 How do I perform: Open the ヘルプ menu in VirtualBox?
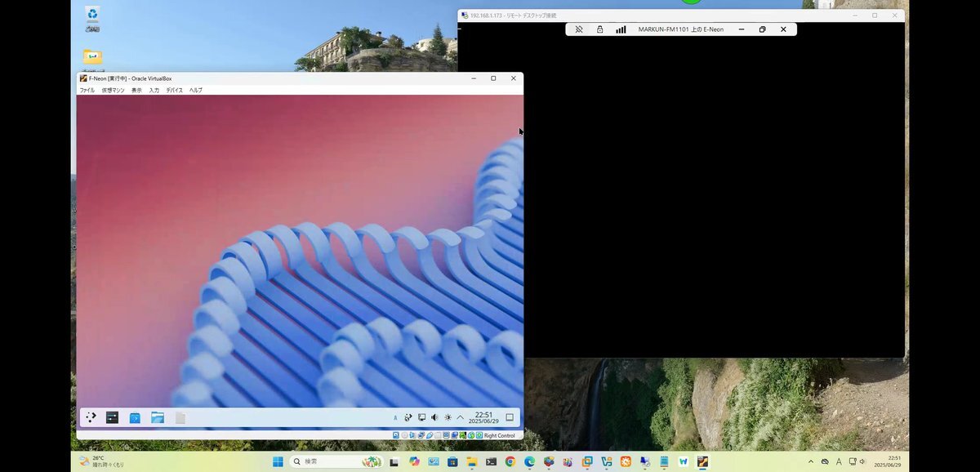click(196, 90)
